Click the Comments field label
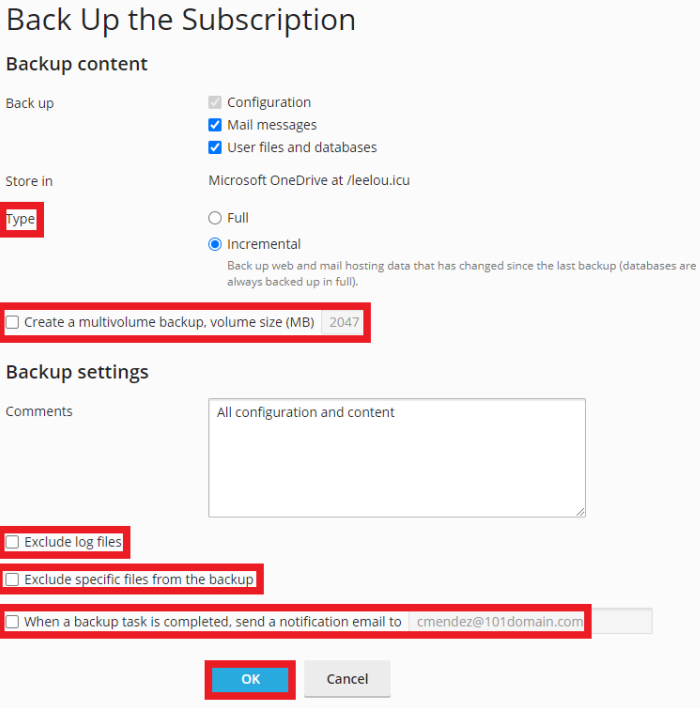 tap(39, 411)
